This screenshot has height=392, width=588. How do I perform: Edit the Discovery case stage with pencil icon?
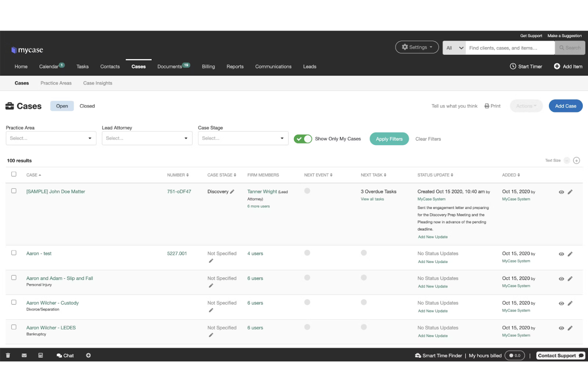[233, 191]
